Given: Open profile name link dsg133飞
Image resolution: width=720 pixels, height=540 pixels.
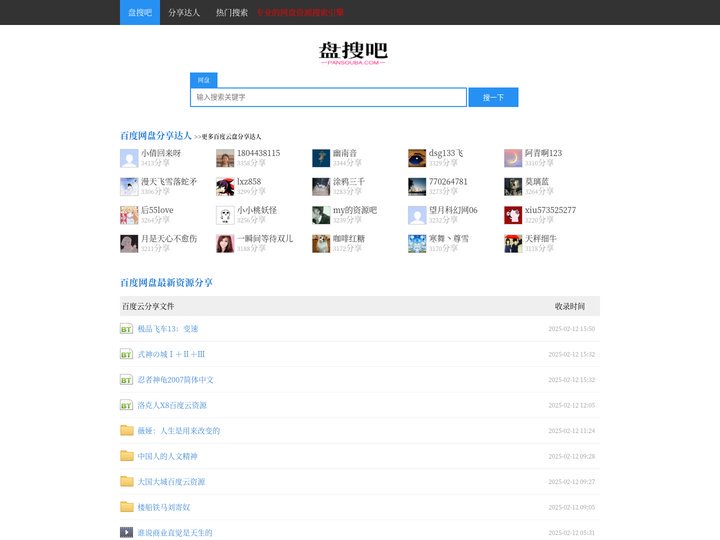Looking at the screenshot, I should (x=446, y=153).
